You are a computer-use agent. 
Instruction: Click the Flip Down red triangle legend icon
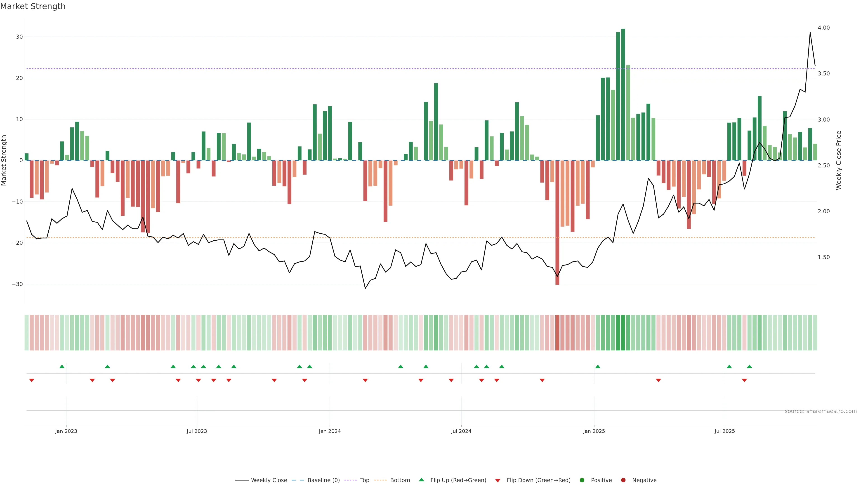coord(498,481)
